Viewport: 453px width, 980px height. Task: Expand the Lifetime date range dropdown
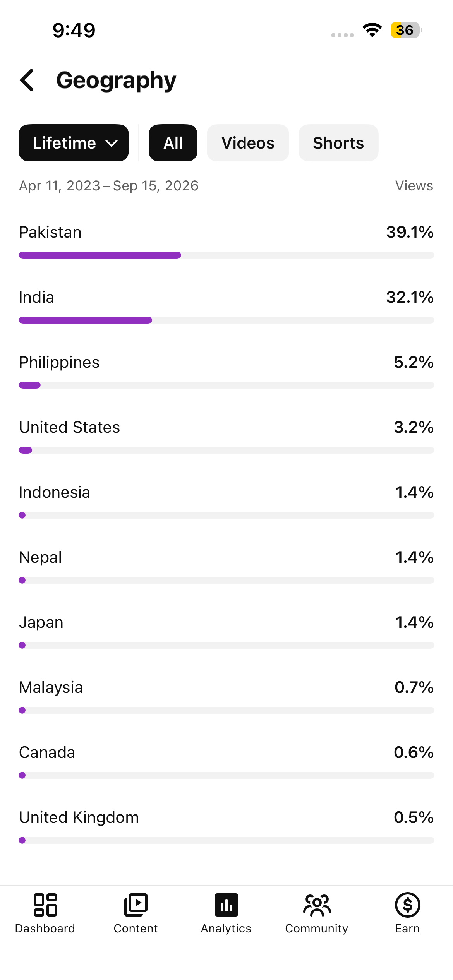[74, 143]
